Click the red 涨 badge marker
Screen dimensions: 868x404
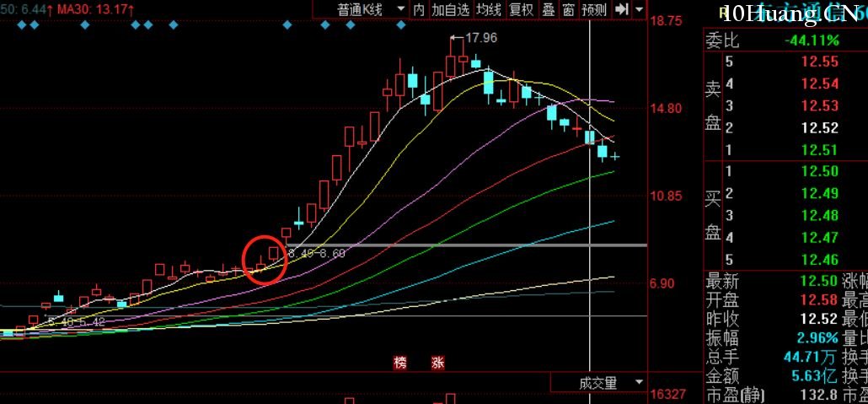tap(438, 363)
